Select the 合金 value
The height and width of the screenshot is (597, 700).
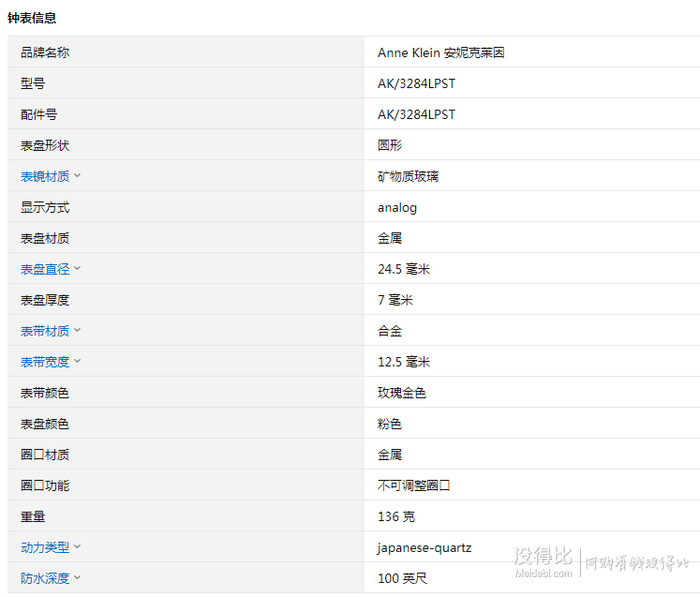click(390, 331)
